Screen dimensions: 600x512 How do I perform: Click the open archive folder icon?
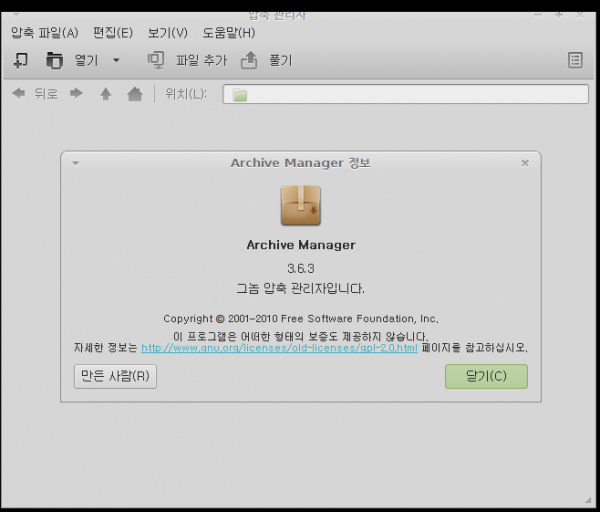click(54, 60)
